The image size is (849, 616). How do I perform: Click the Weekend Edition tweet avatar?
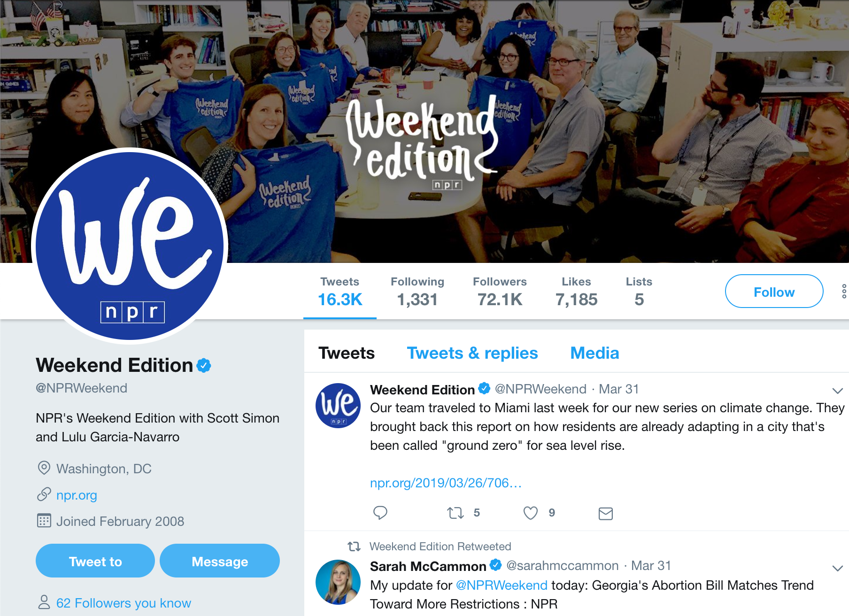[x=338, y=405]
